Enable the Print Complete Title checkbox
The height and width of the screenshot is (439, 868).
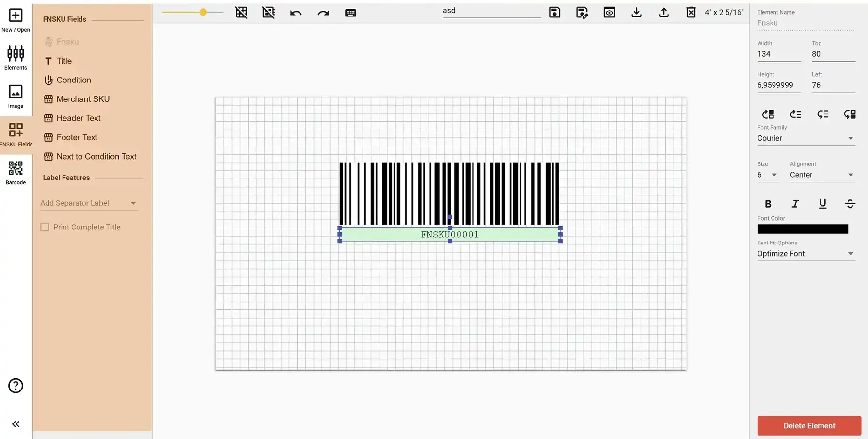(45, 227)
